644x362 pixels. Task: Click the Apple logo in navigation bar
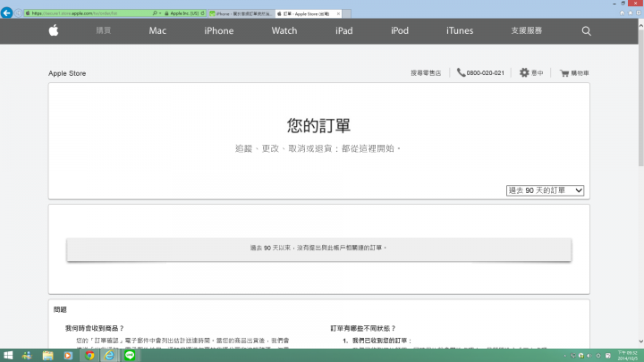(54, 30)
